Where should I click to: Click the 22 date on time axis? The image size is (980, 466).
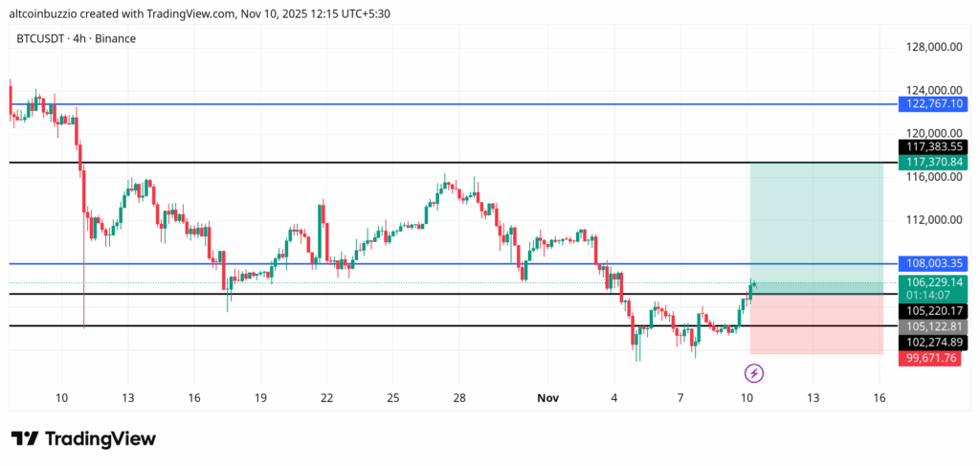pyautogui.click(x=326, y=397)
